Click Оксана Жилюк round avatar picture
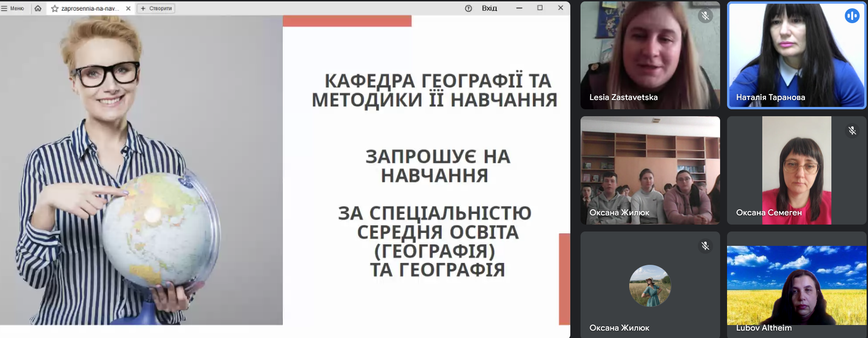 click(650, 286)
